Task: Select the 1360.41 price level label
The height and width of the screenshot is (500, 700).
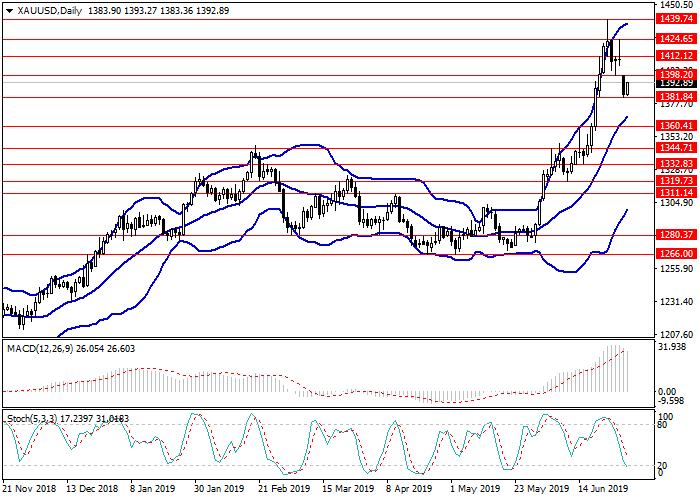Action: (x=675, y=126)
